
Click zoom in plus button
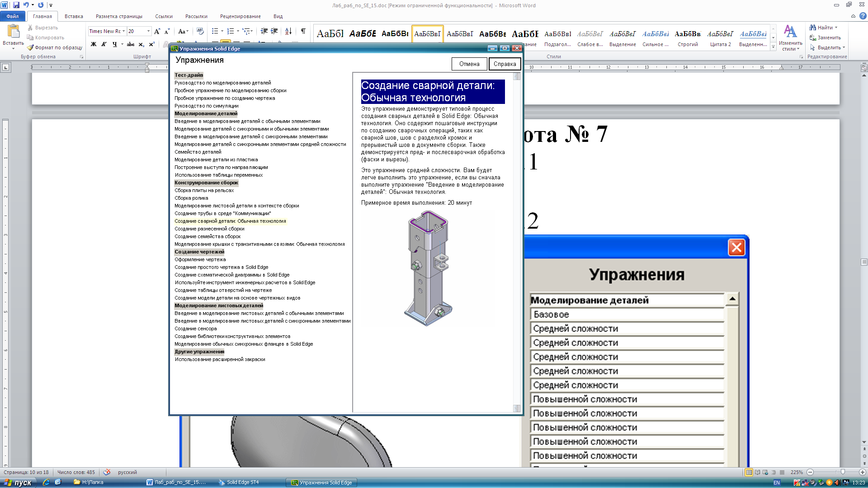pyautogui.click(x=863, y=472)
